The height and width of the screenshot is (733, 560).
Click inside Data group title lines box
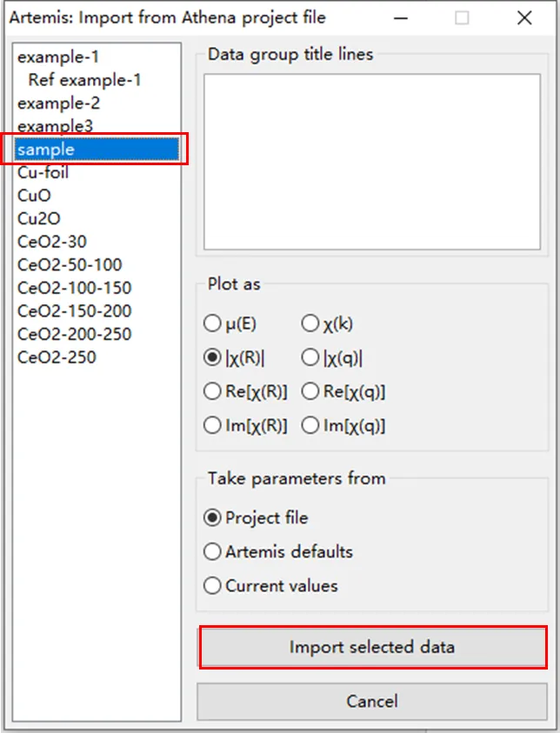pyautogui.click(x=371, y=162)
